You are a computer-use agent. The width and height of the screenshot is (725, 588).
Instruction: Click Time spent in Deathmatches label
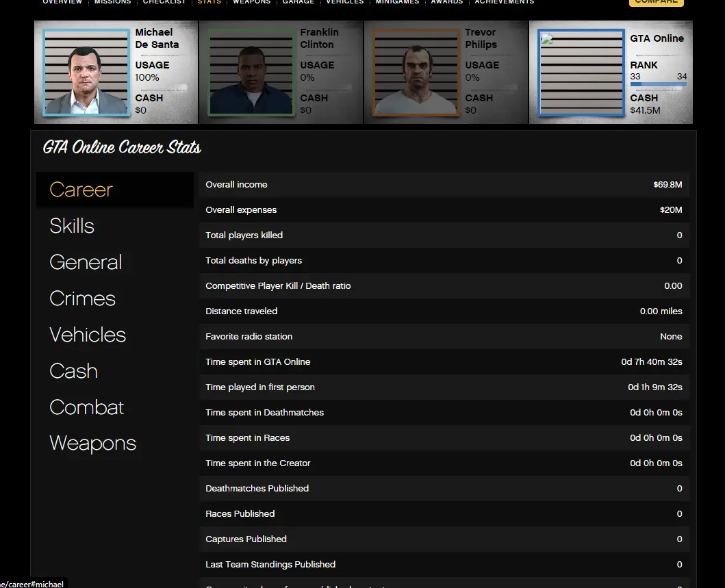264,412
